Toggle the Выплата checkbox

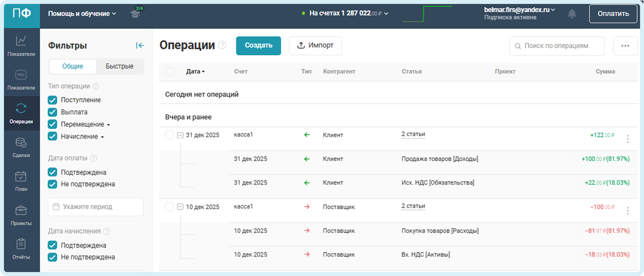click(x=52, y=112)
